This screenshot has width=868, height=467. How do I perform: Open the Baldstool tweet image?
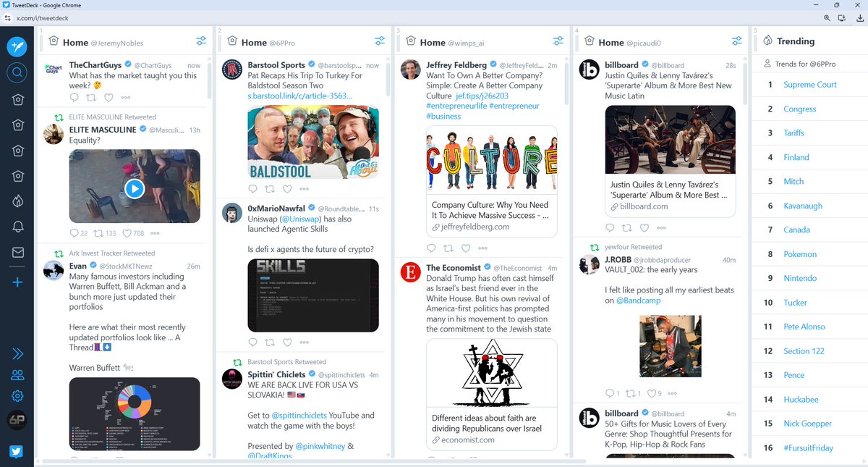313,143
